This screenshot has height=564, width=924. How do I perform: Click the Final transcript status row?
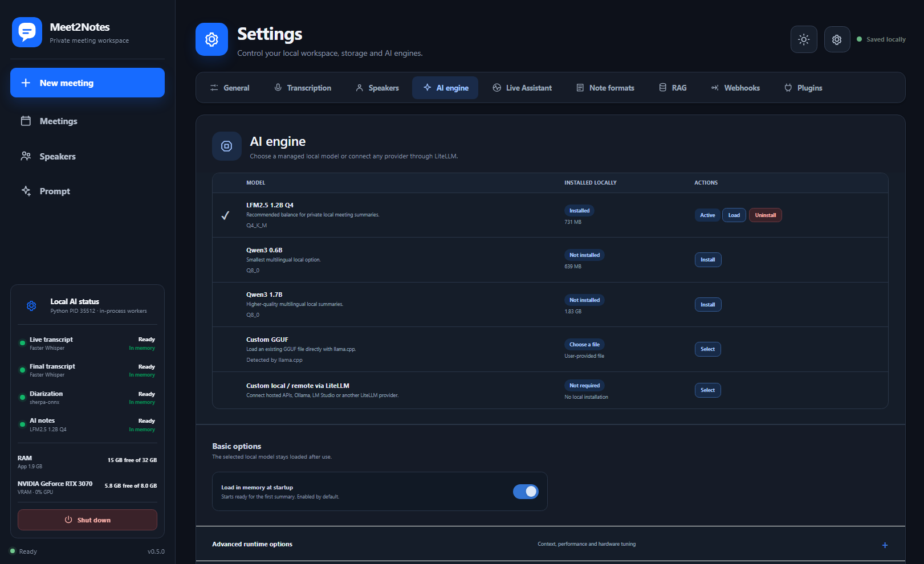pos(87,370)
